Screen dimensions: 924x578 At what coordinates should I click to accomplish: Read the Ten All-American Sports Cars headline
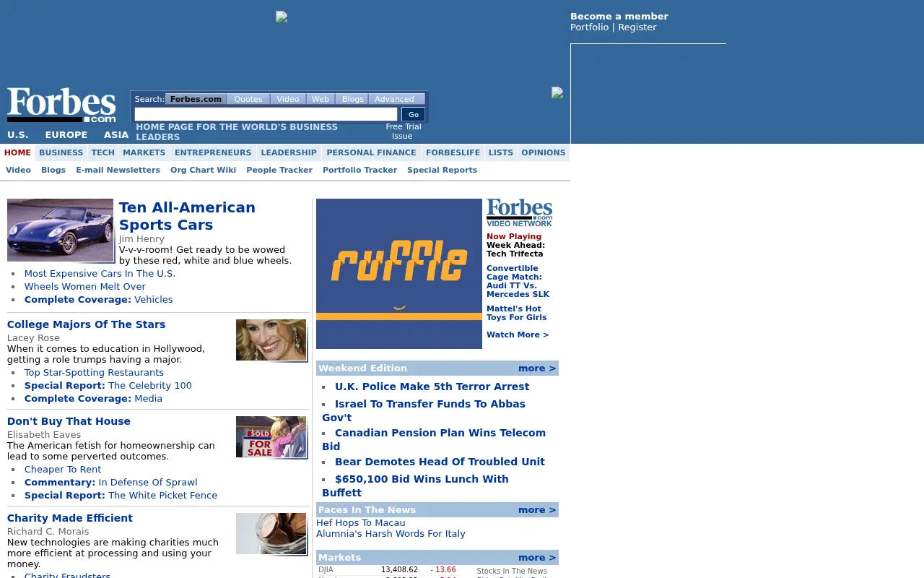coord(187,216)
